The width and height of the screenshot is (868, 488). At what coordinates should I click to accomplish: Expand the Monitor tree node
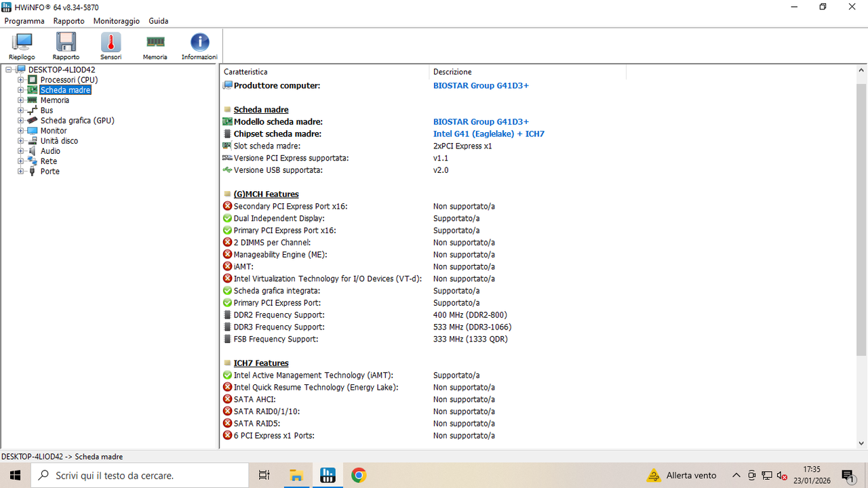(x=21, y=131)
